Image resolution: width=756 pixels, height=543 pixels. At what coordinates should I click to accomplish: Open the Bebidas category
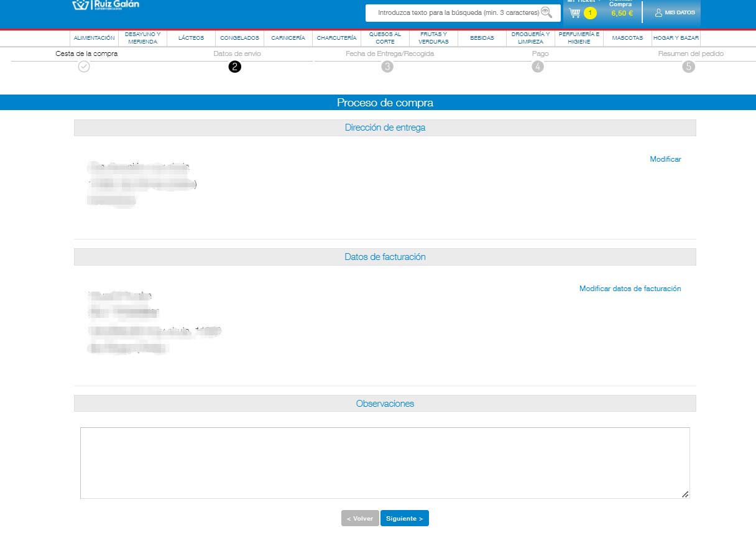click(x=482, y=38)
